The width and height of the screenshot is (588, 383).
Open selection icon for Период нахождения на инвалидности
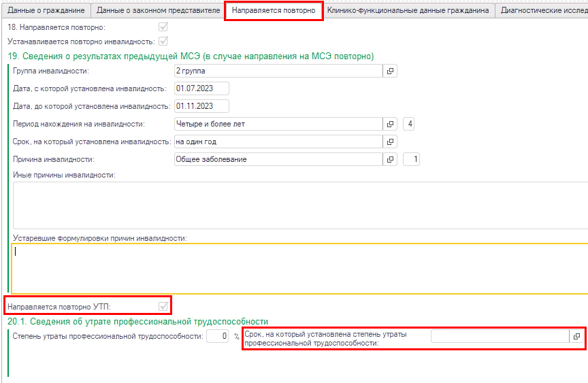(x=391, y=124)
